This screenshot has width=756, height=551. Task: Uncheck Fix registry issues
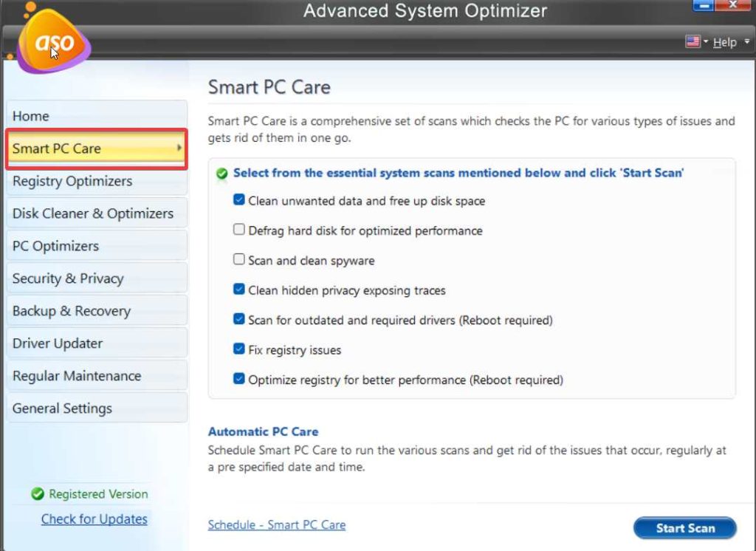[238, 349]
